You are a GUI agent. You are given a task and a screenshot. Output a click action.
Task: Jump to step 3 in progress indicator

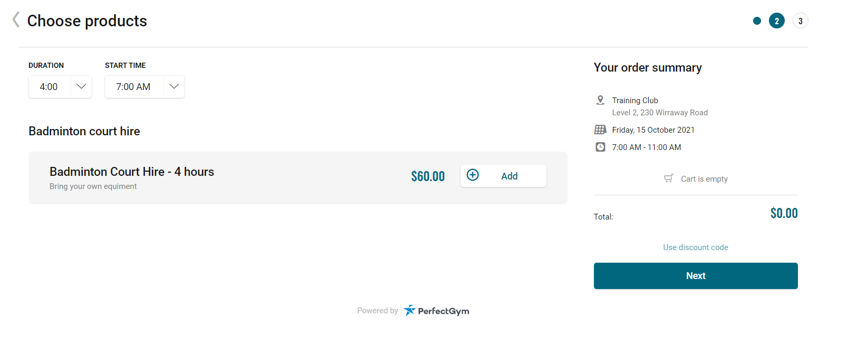click(x=800, y=21)
